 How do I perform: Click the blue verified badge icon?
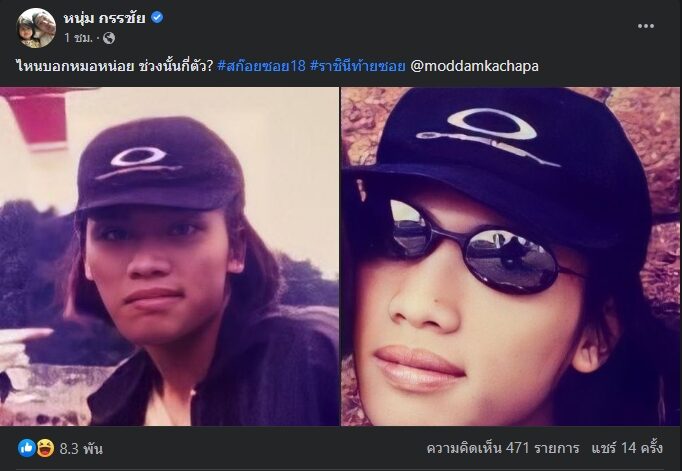click(157, 17)
